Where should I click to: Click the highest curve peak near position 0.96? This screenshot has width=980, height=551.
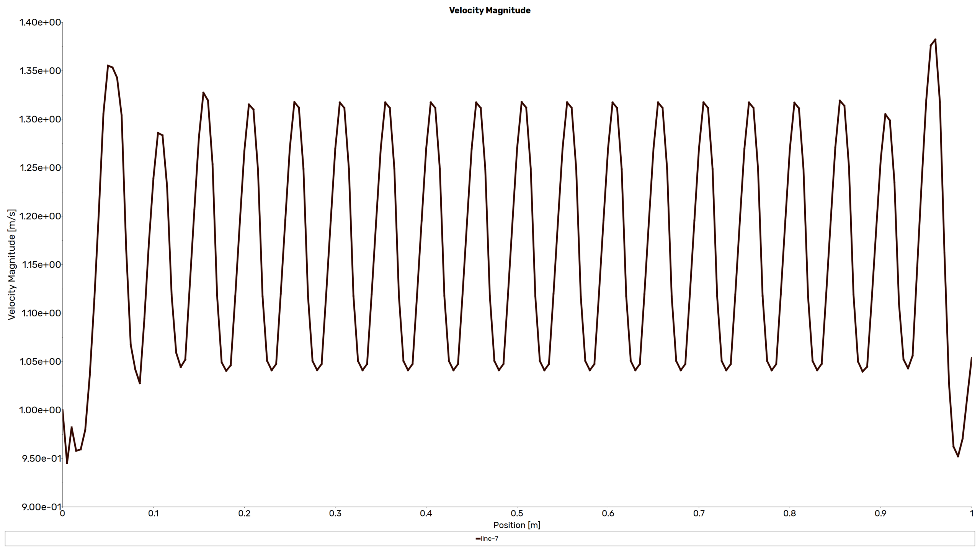(x=935, y=39)
